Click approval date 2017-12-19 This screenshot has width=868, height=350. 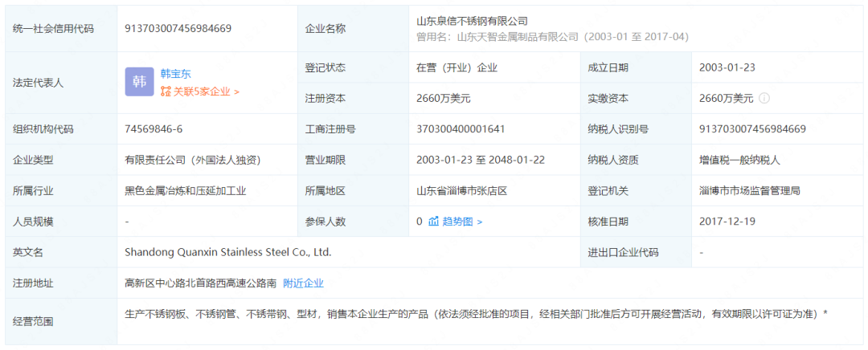[727, 222]
